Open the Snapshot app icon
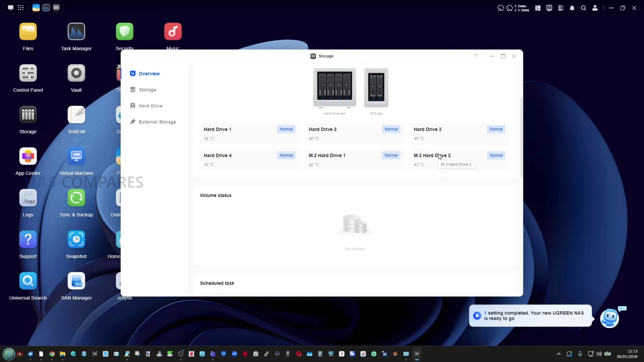The width and height of the screenshot is (644, 362). pyautogui.click(x=76, y=240)
